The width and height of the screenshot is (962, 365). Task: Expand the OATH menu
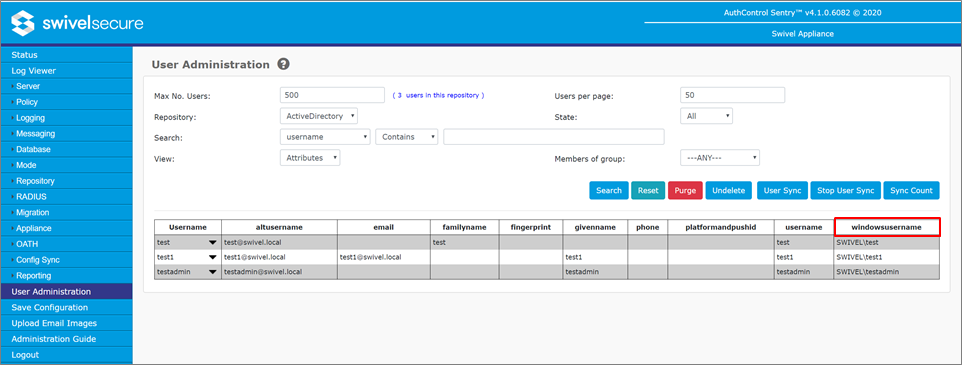click(x=66, y=244)
